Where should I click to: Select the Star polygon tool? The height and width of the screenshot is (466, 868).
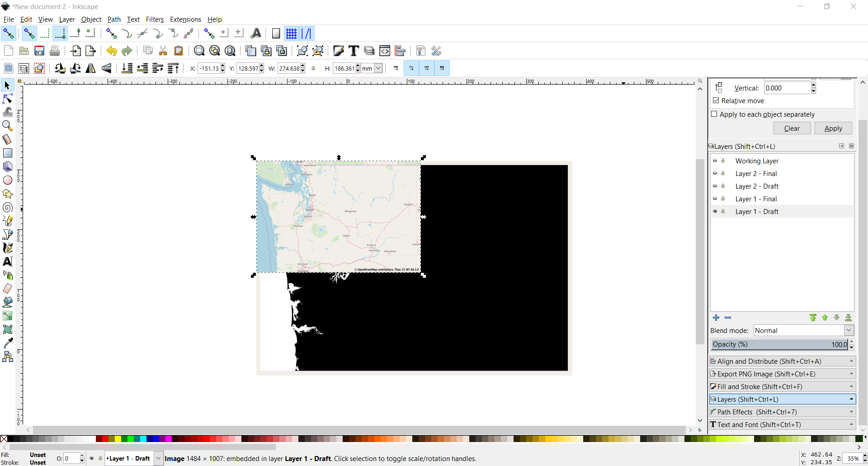click(x=7, y=194)
